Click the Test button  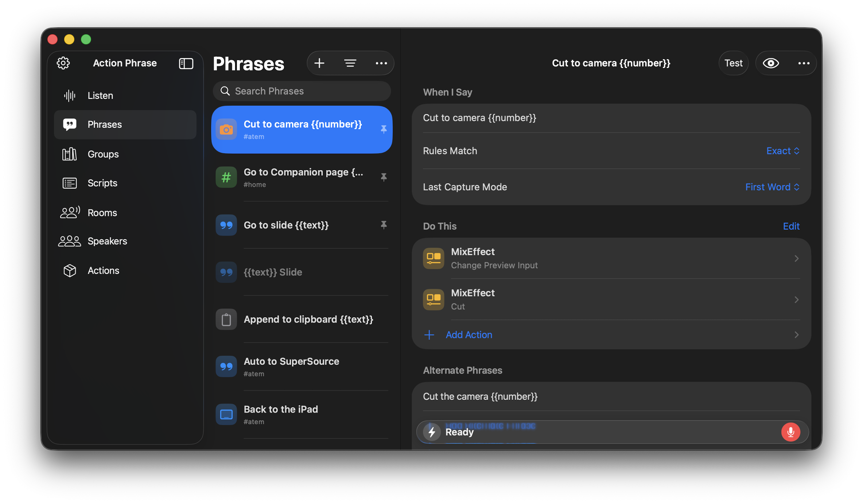point(733,63)
